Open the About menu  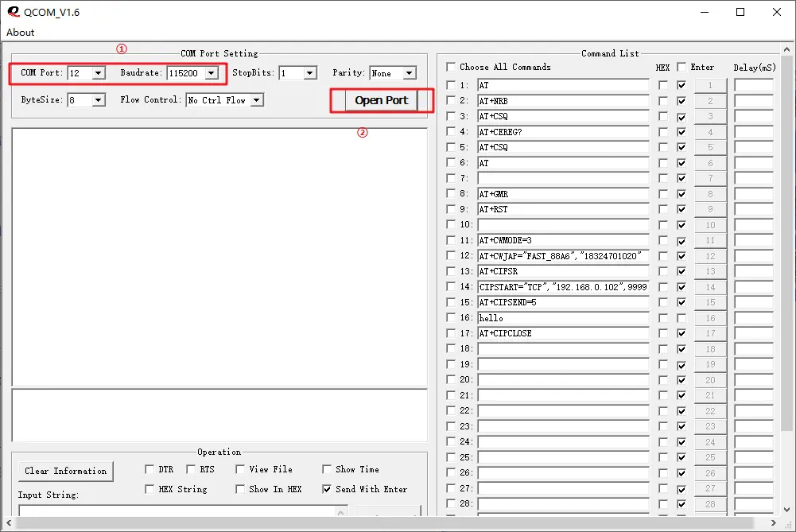[x=21, y=32]
